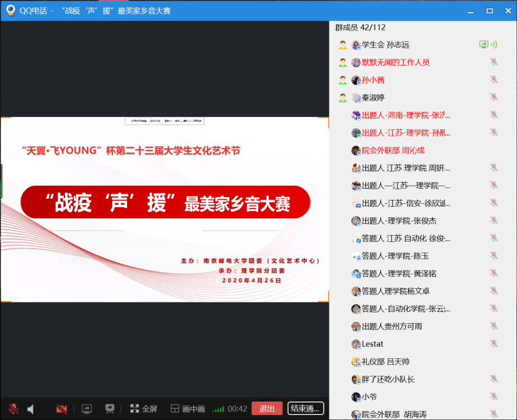Toggle picture-in-picture 画中画 mode
The height and width of the screenshot is (420, 517).
click(188, 409)
